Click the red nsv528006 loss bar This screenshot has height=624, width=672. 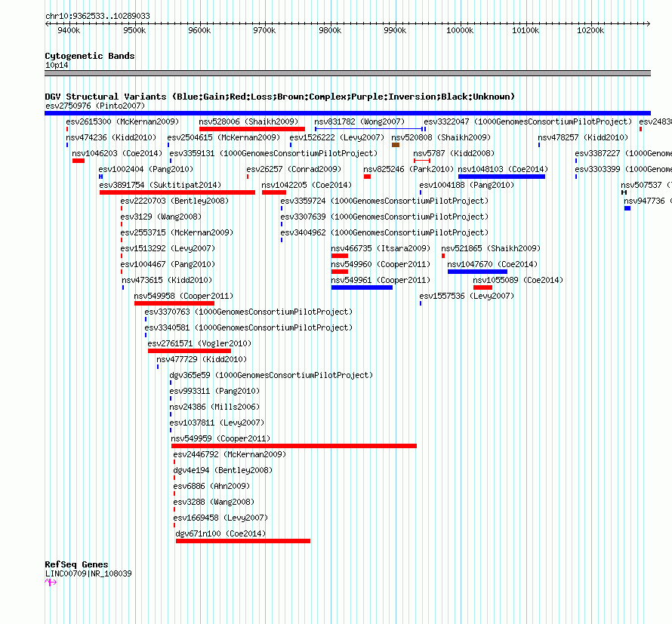click(252, 129)
